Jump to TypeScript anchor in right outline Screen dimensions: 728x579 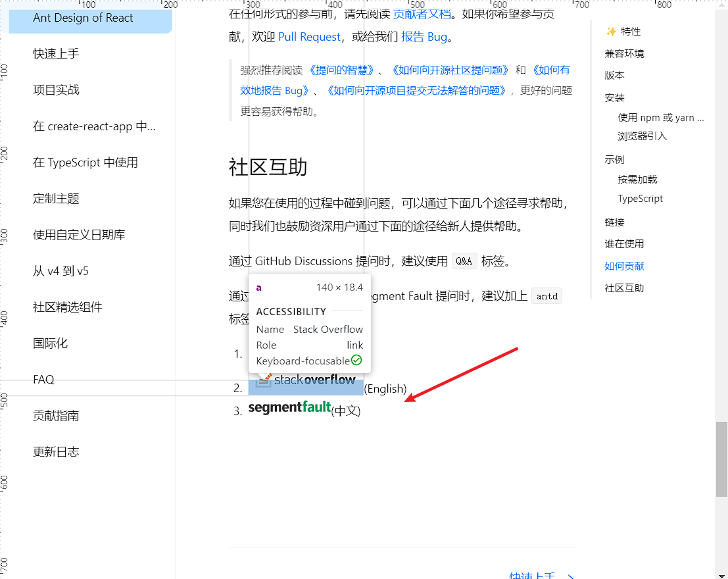click(x=641, y=199)
